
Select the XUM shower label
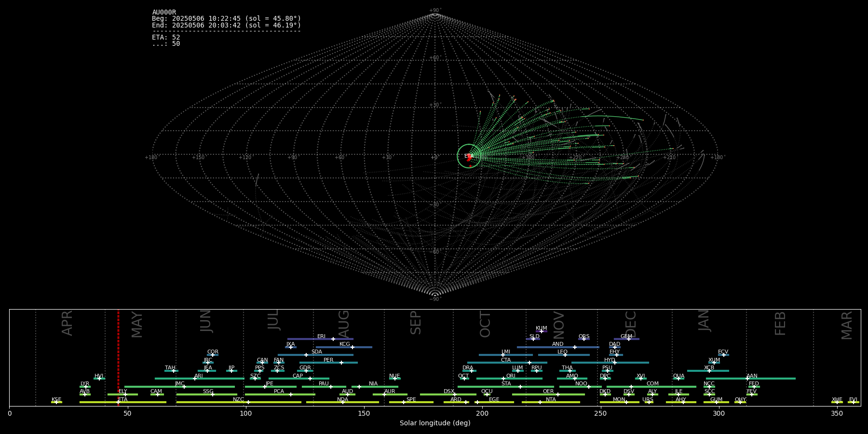(x=714, y=360)
